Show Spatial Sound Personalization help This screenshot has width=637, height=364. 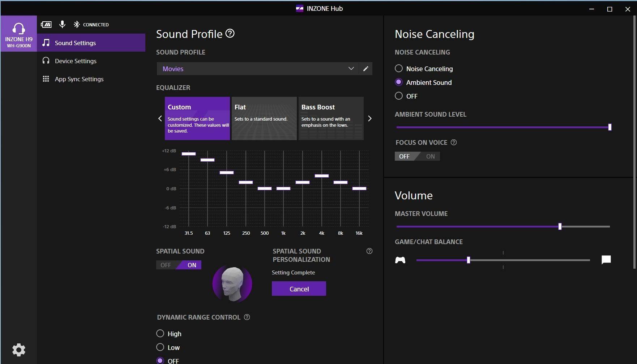(369, 251)
